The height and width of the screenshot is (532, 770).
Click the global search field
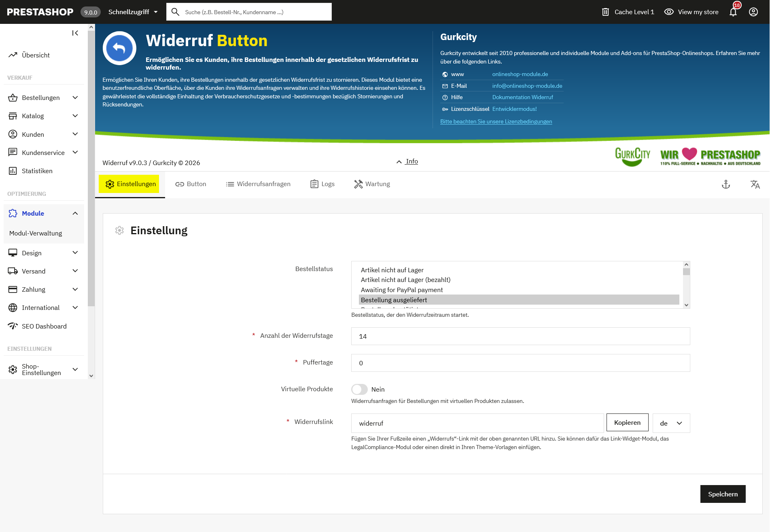click(249, 12)
